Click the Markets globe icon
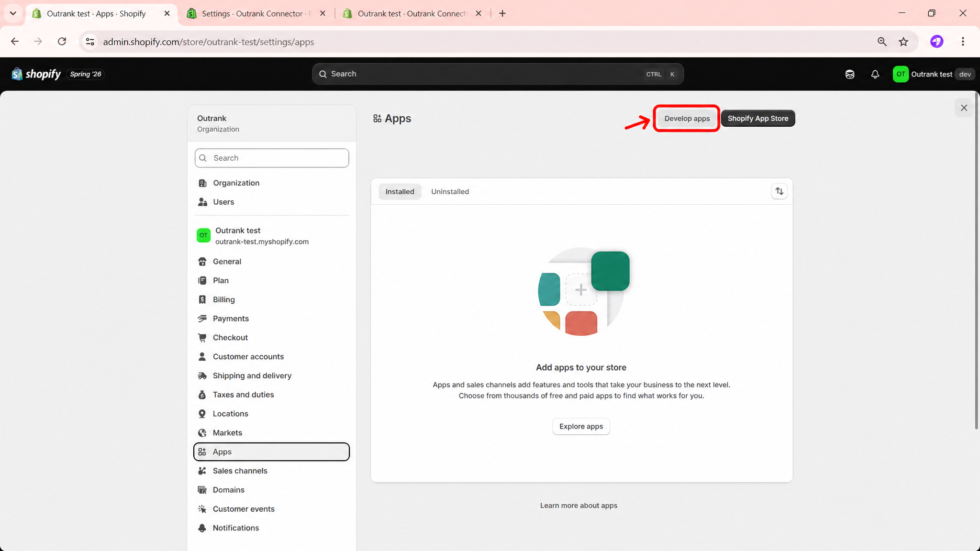 202,433
